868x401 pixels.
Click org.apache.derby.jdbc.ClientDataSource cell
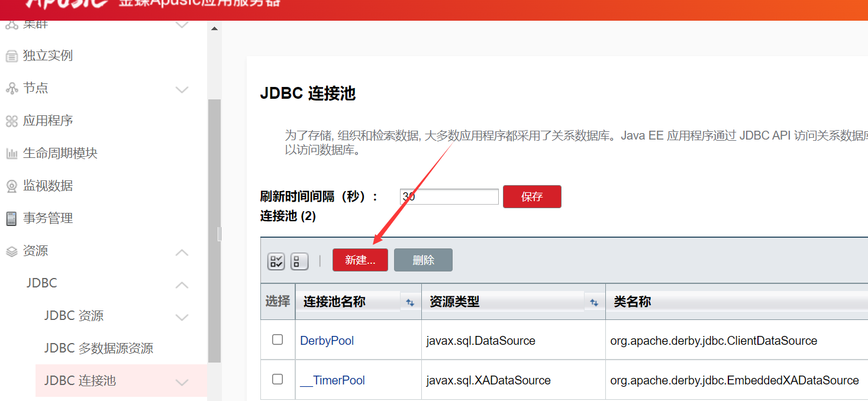click(714, 341)
